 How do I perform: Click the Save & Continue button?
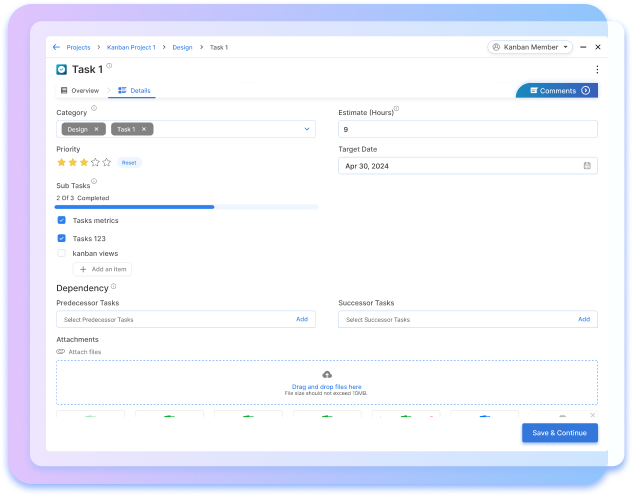click(559, 433)
